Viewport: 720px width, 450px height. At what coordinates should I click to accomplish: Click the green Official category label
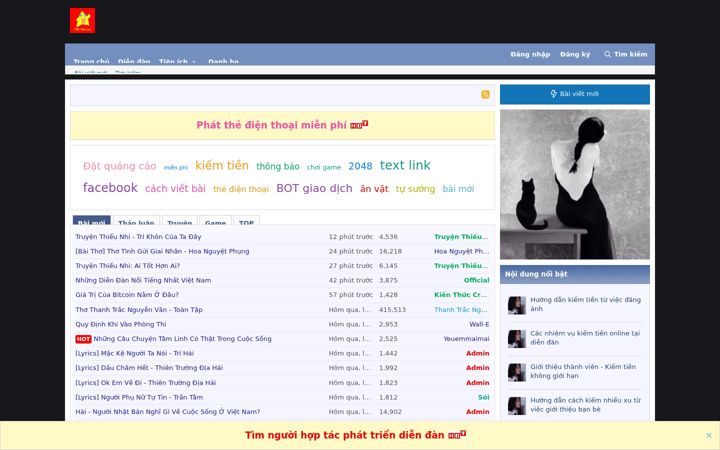tap(477, 280)
